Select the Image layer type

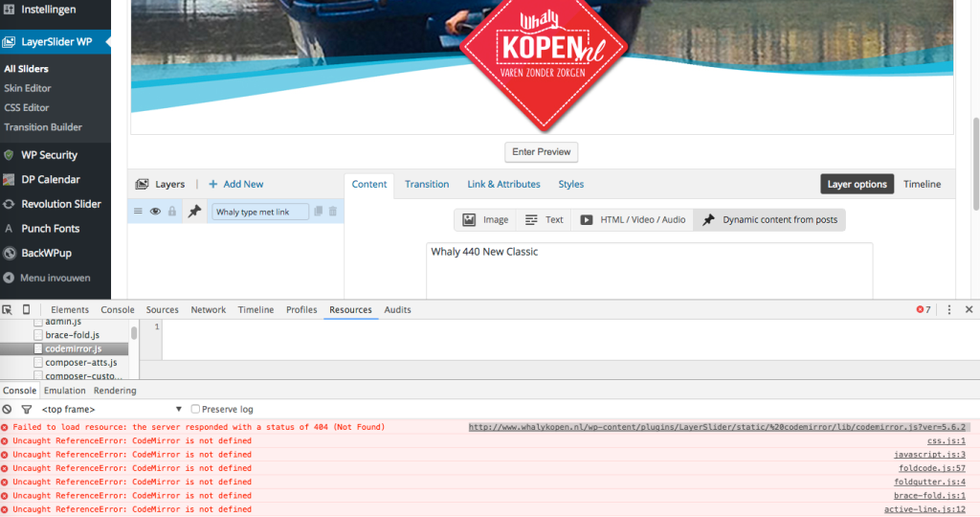[x=485, y=219]
